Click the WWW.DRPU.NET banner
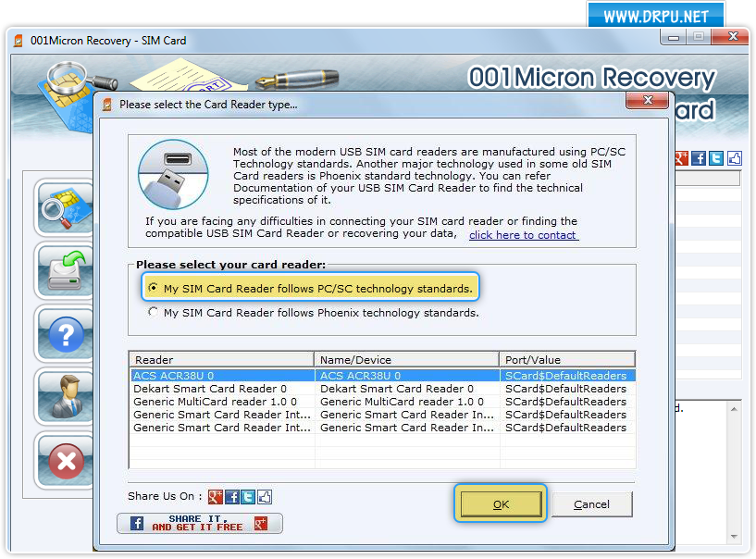This screenshot has height=559, width=756. [x=656, y=17]
